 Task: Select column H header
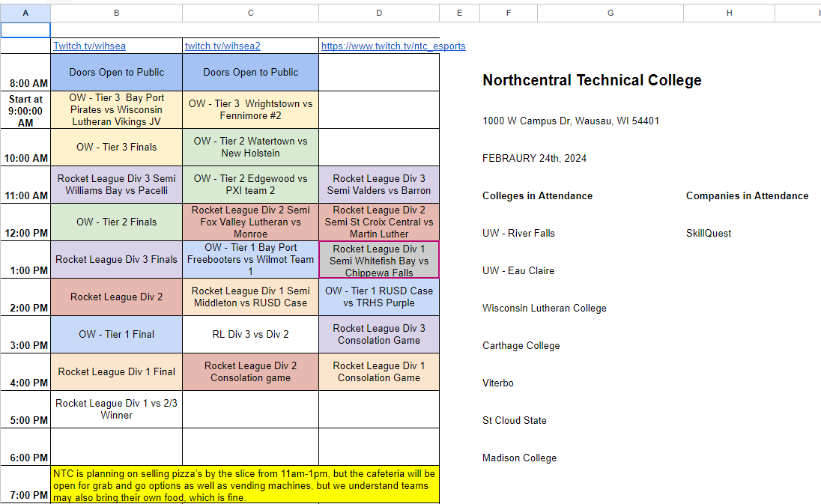[x=730, y=13]
